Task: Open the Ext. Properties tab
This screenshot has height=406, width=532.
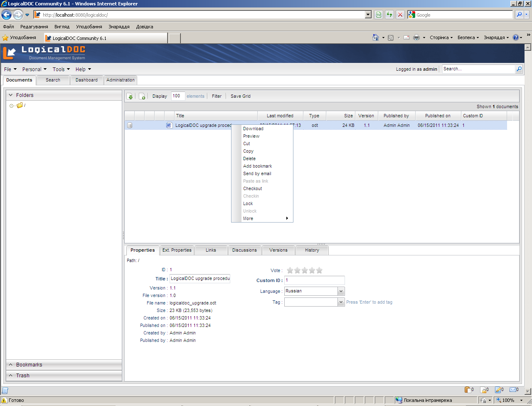Action: (x=177, y=250)
